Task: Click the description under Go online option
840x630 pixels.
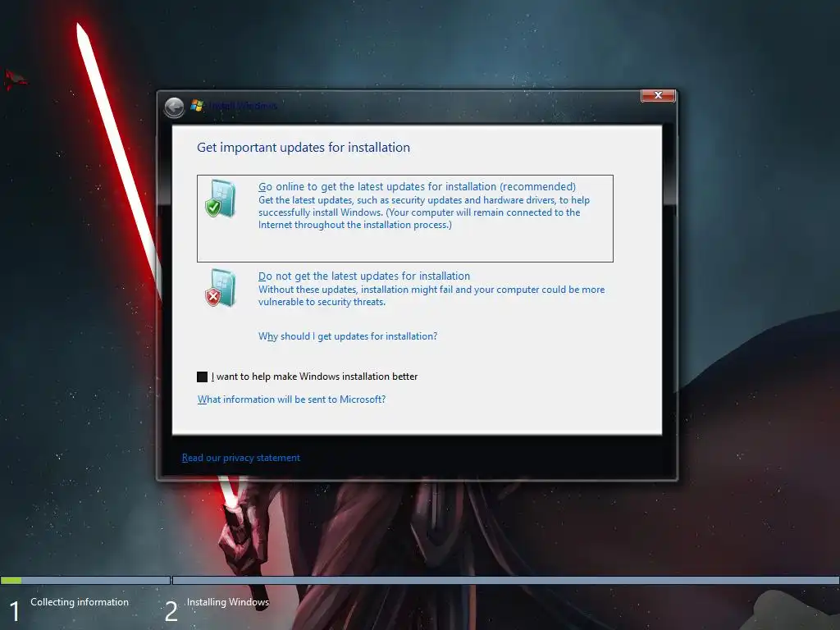Action: coord(424,212)
